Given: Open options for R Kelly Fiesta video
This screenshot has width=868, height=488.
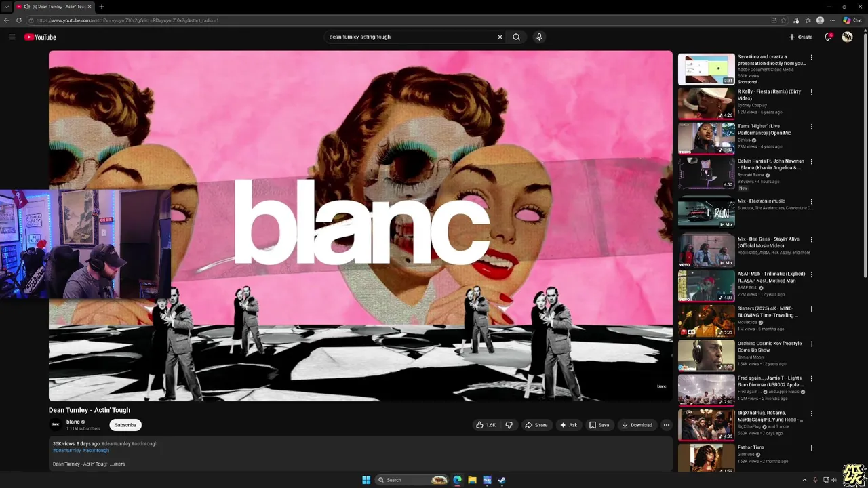Looking at the screenshot, I should 811,92.
